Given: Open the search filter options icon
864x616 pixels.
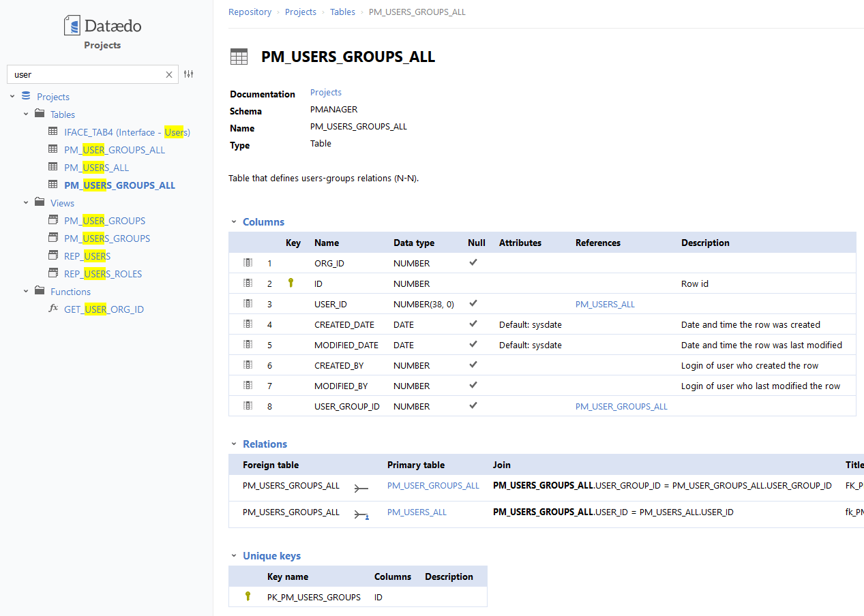Looking at the screenshot, I should pos(189,74).
